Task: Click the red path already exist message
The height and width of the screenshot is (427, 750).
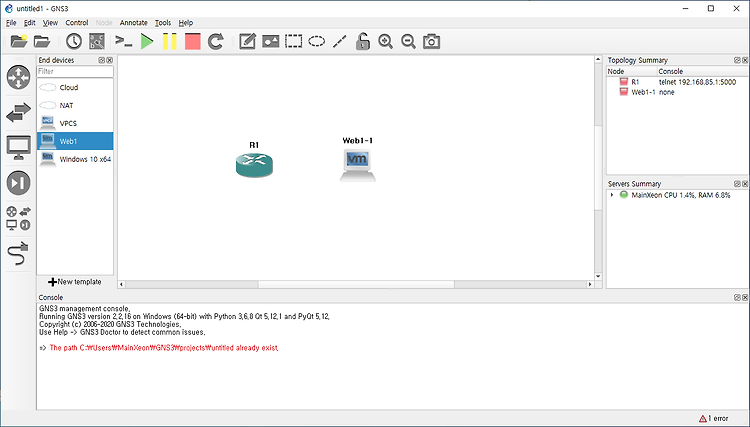Action: click(x=164, y=348)
